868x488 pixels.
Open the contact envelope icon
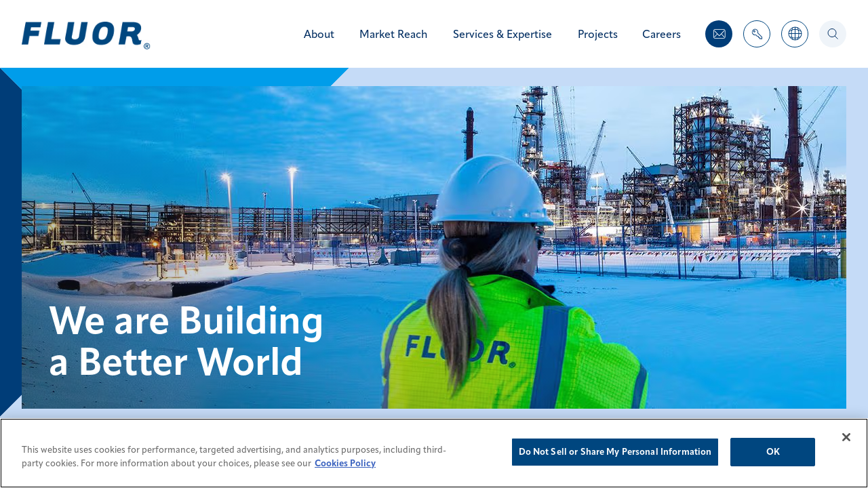point(719,34)
